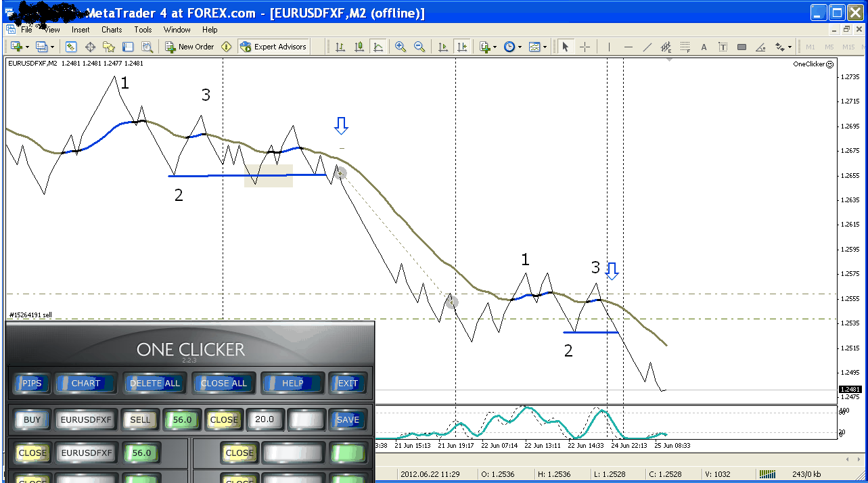Click HELP button in One Clicker
Image resolution: width=868 pixels, height=483 pixels.
[x=293, y=383]
